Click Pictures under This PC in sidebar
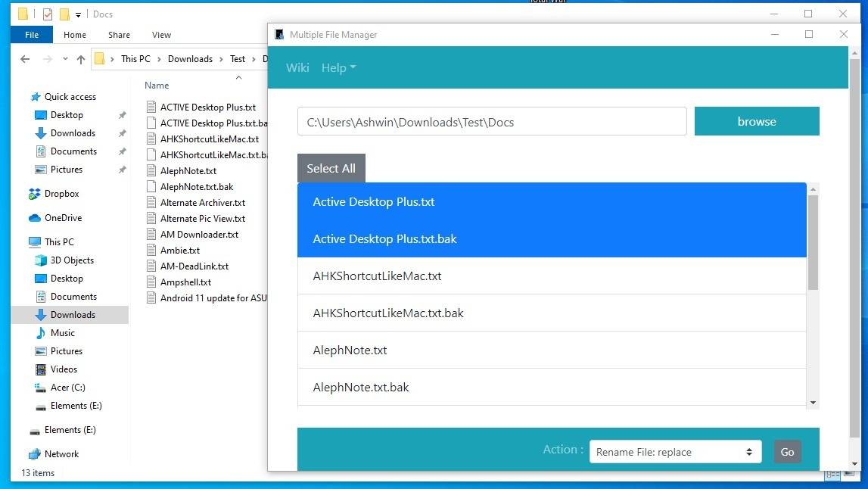Image resolution: width=868 pixels, height=489 pixels. (x=67, y=351)
